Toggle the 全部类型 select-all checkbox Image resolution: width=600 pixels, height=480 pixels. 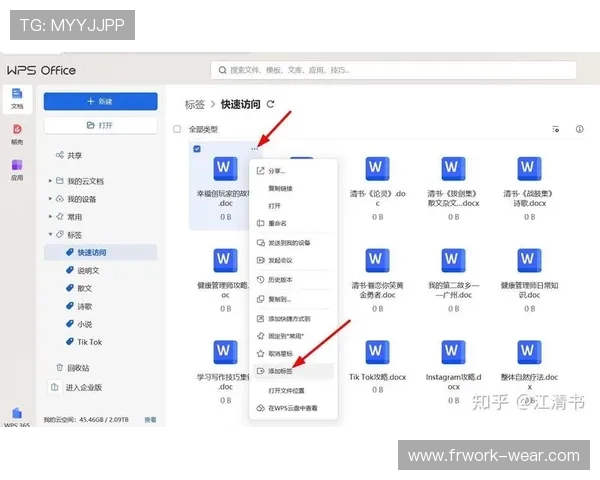coord(177,129)
